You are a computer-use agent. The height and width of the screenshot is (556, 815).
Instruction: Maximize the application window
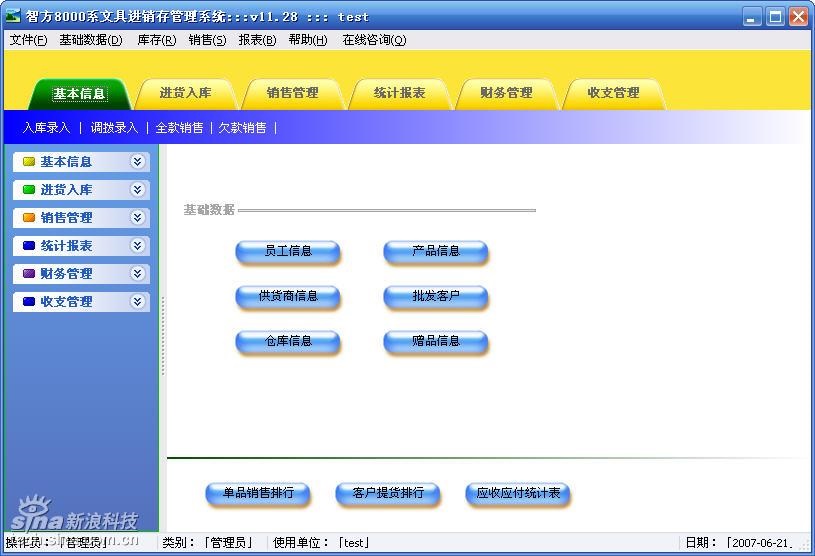[x=775, y=17]
